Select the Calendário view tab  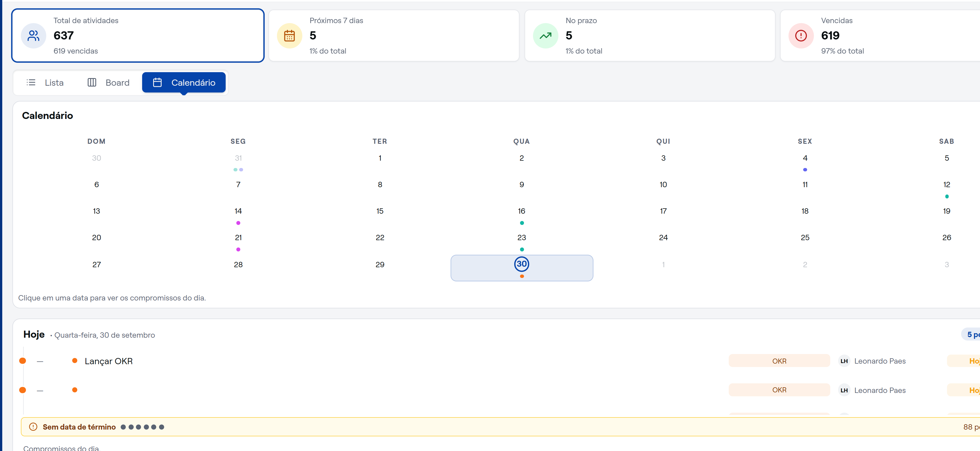184,83
